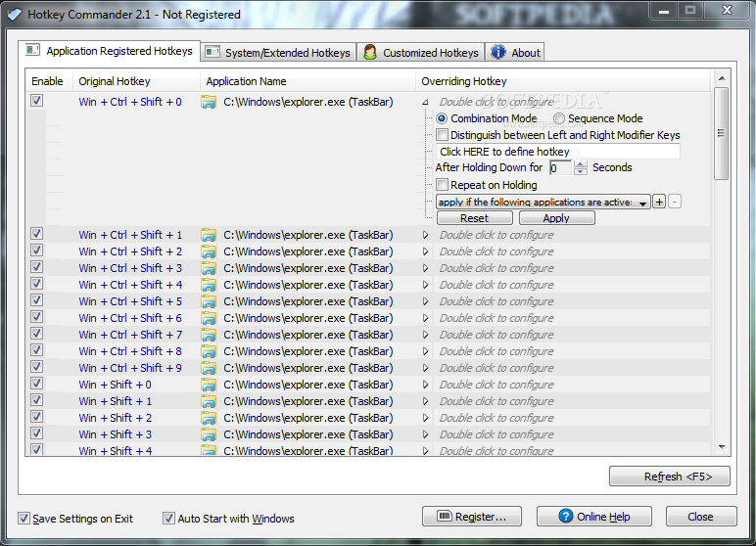The image size is (756, 546).
Task: Expand overriding hotkey for Win + Ctrl + Shift + 3
Action: (x=425, y=268)
